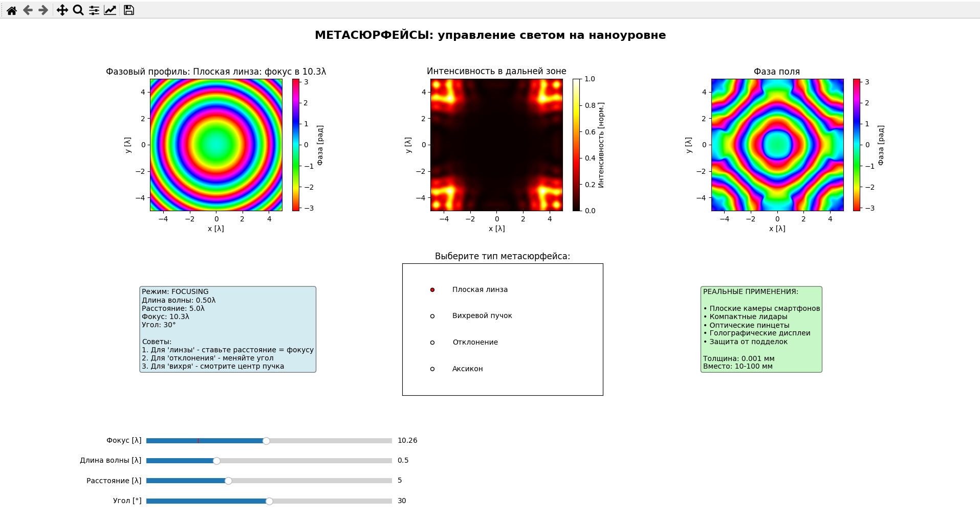Viewport: 980px width, 520px height.
Task: Choose the Отклонение radio option
Action: [432, 343]
